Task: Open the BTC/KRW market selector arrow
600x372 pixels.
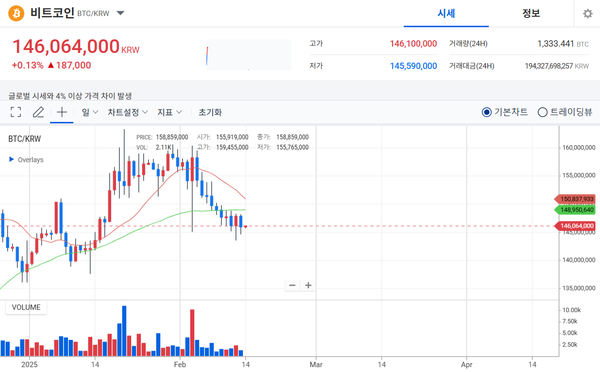Action: 120,13
